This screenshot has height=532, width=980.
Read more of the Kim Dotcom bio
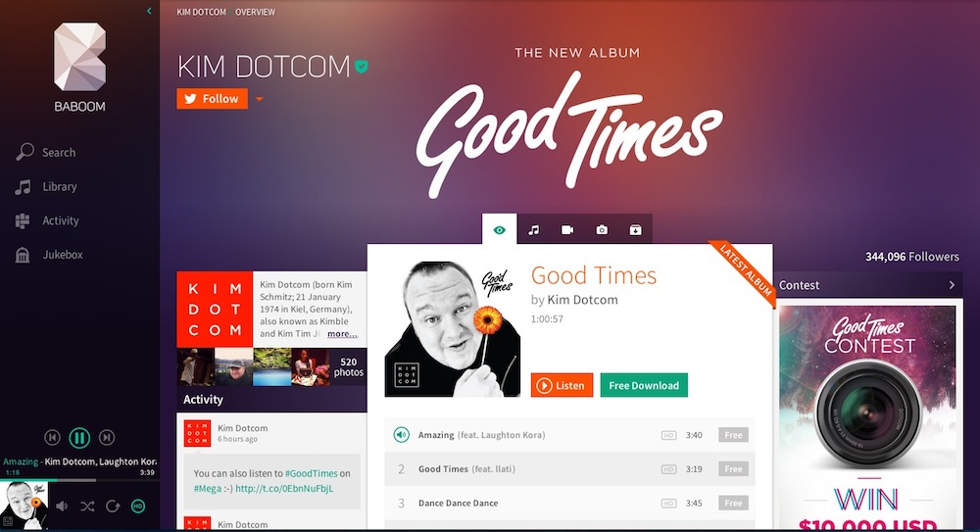(x=342, y=334)
